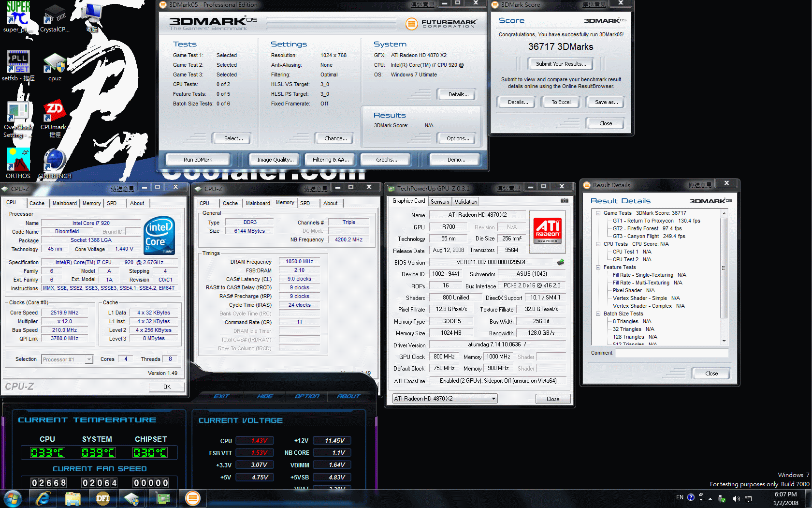
Task: Open Internet Explorer from the taskbar
Action: (43, 498)
